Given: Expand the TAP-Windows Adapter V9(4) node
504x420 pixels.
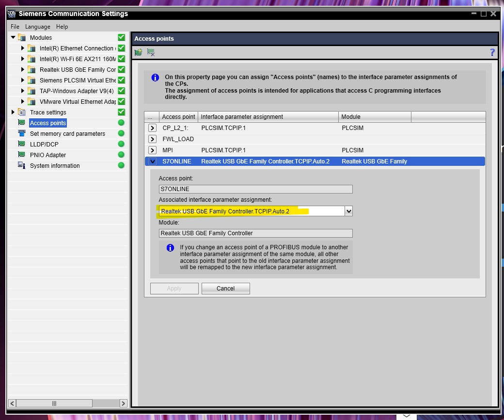Looking at the screenshot, I should point(22,91).
